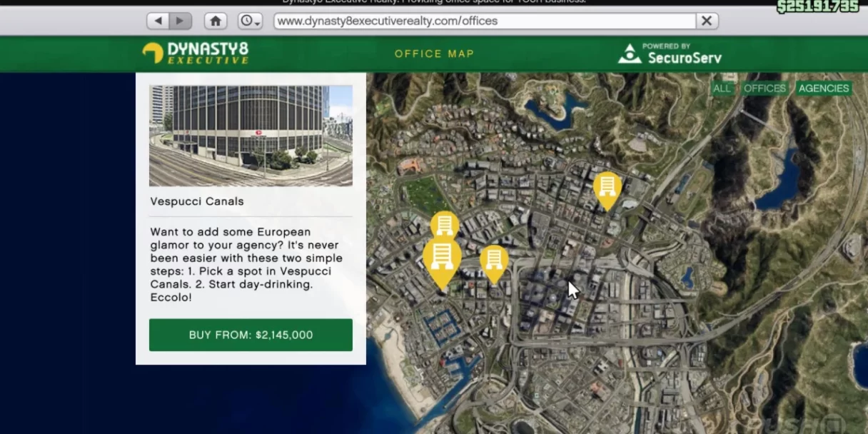Focus the dynasty8executiverealty.com address field

click(x=485, y=21)
